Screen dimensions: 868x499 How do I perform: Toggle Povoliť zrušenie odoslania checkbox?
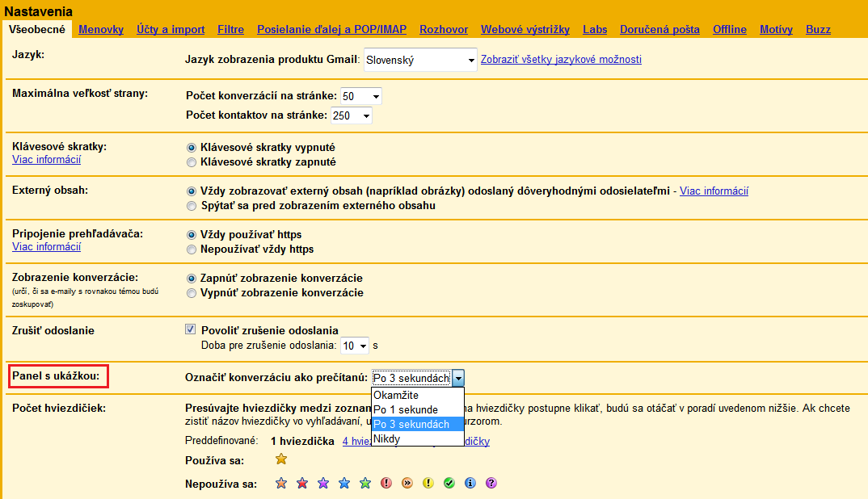(x=191, y=329)
